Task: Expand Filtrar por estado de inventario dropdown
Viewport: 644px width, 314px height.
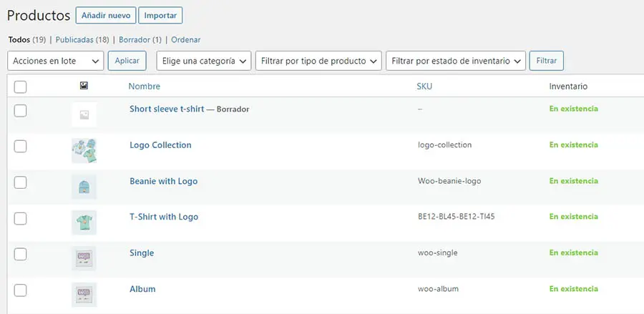Action: (x=455, y=61)
